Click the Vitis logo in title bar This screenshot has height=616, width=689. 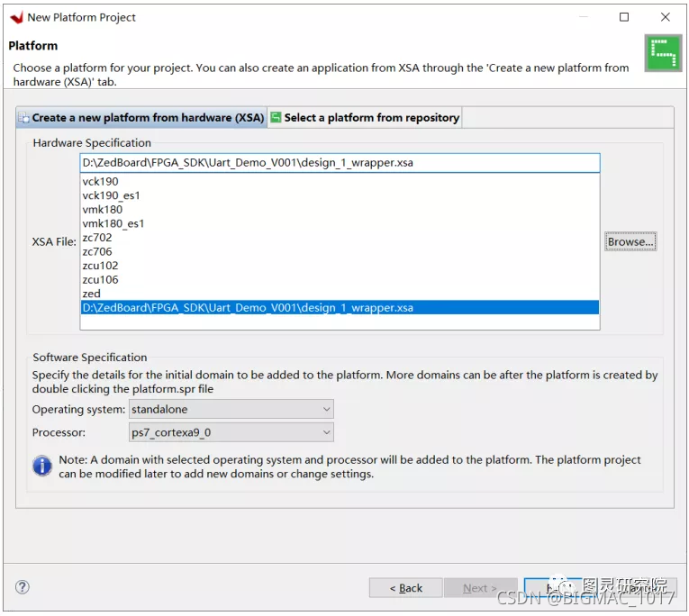pos(17,18)
